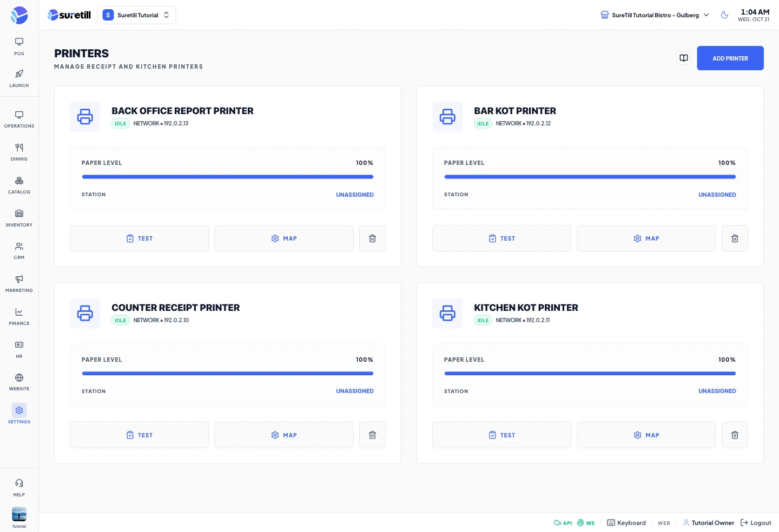Open the Keyboard option in footer
Viewport: 779px width, 532px height.
coord(626,523)
